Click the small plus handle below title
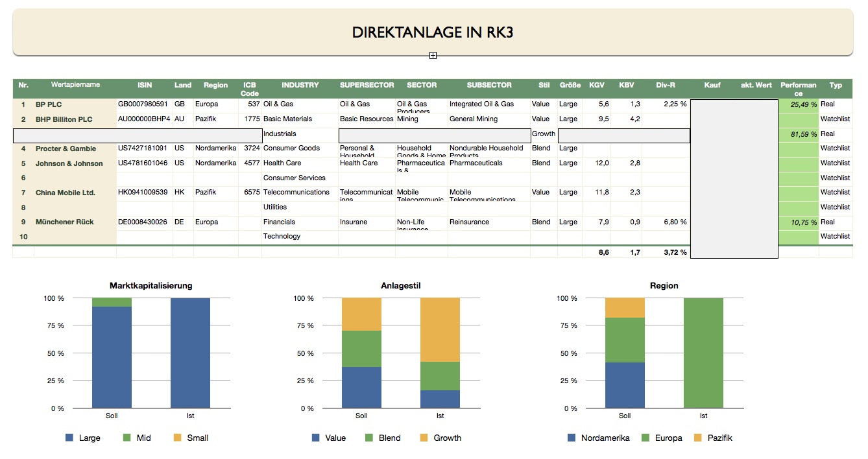This screenshot has width=868, height=459. tap(433, 56)
